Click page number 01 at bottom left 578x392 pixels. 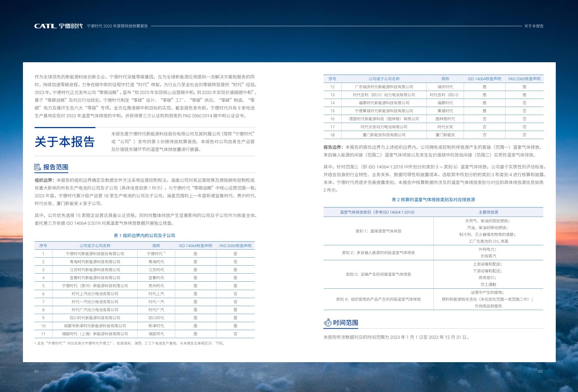[x=36, y=371]
